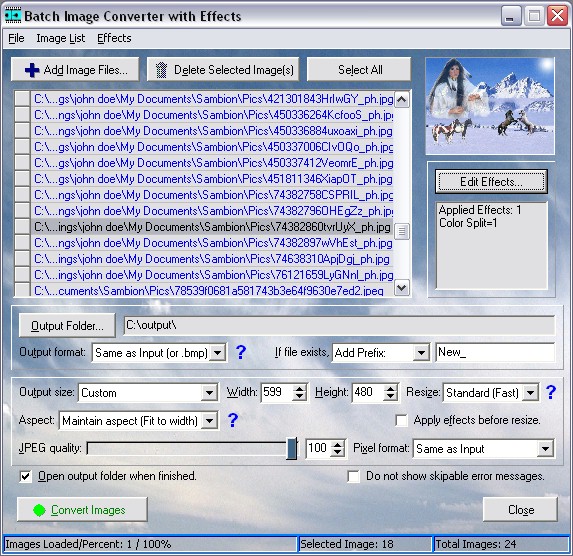
Task: Open the Pixel format dropdown
Action: [545, 449]
